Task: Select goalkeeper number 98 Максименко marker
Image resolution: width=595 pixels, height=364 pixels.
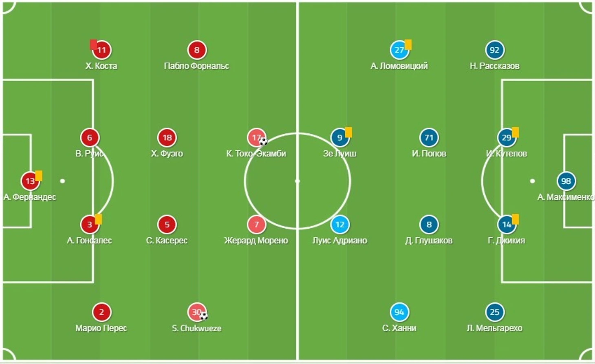Action: [x=566, y=181]
